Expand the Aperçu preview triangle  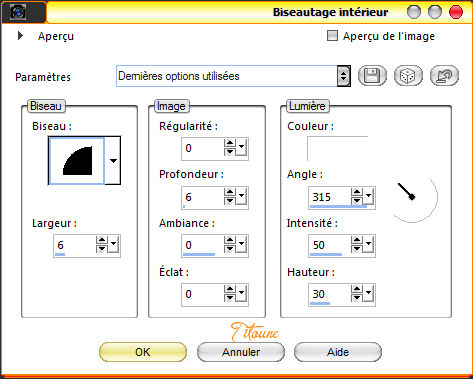pos(20,36)
